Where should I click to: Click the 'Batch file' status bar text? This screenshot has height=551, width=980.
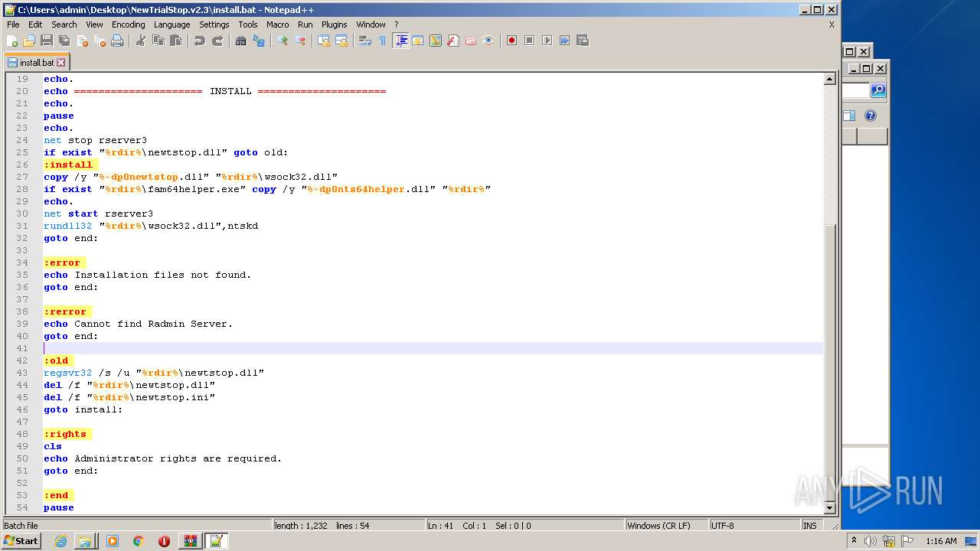[21, 526]
